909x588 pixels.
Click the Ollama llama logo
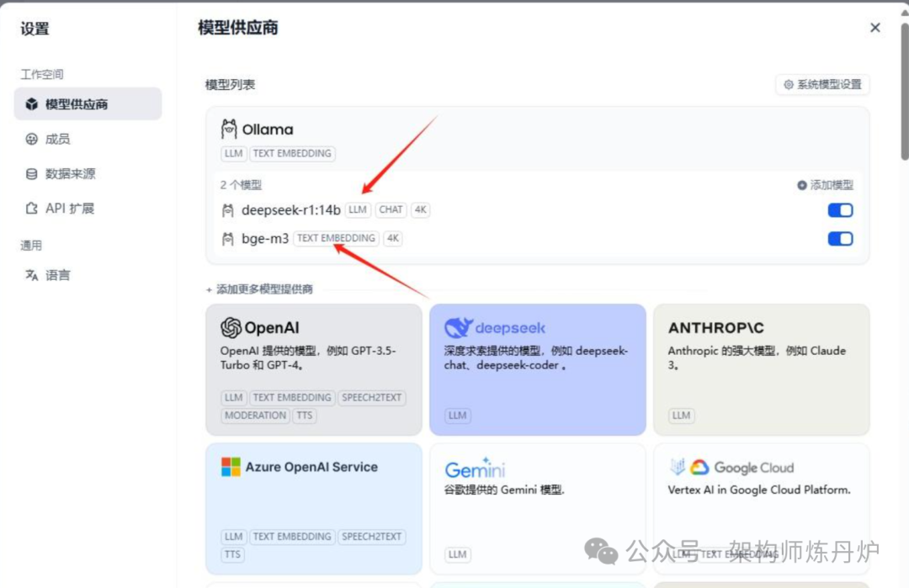click(229, 129)
